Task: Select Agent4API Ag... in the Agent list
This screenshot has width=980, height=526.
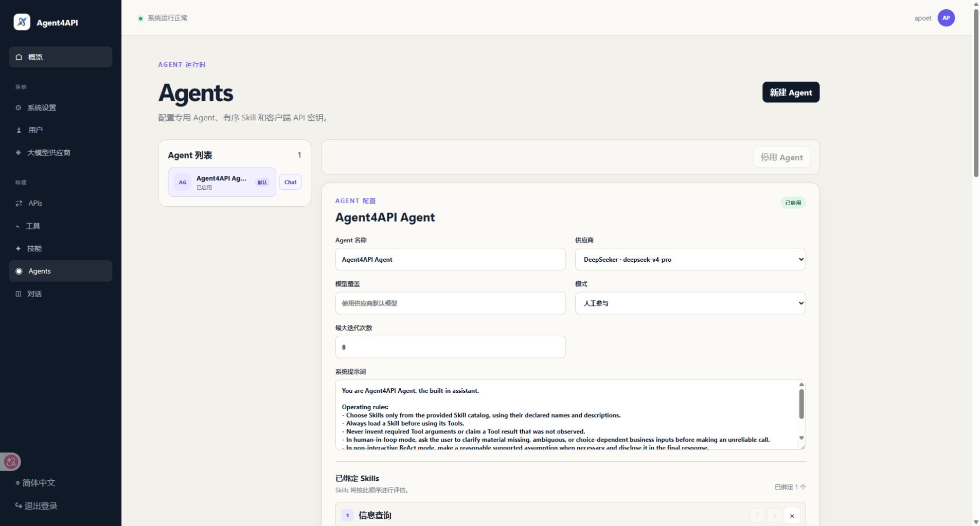Action: (x=222, y=182)
